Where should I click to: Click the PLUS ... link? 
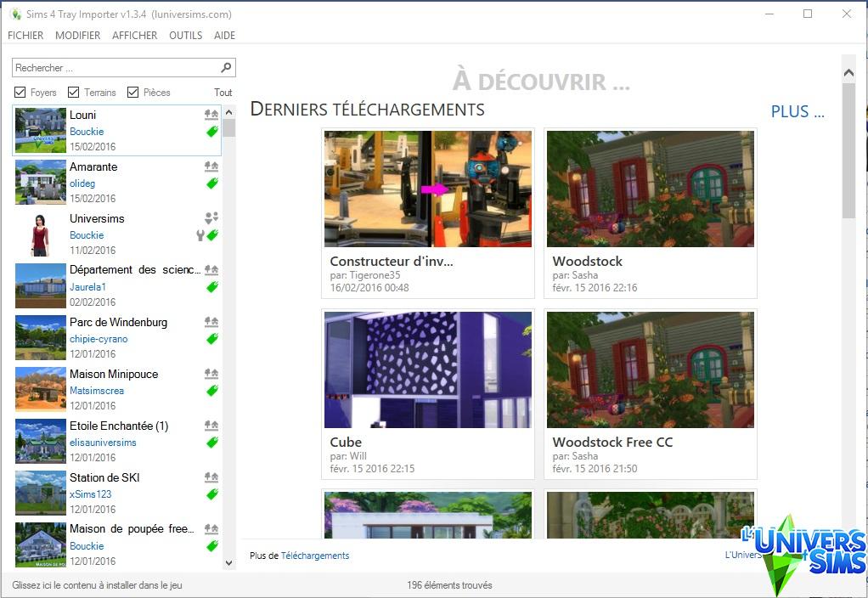tap(797, 111)
